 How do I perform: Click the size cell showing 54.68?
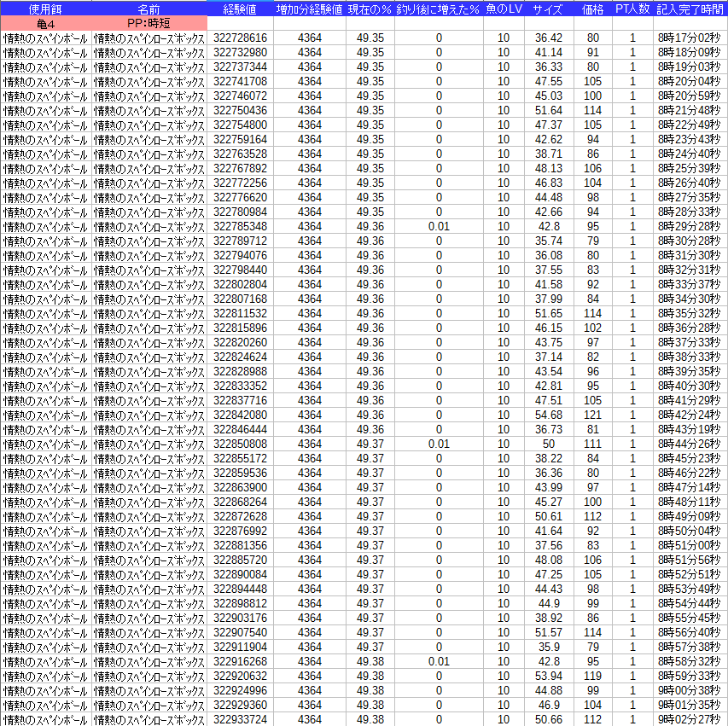tap(548, 415)
